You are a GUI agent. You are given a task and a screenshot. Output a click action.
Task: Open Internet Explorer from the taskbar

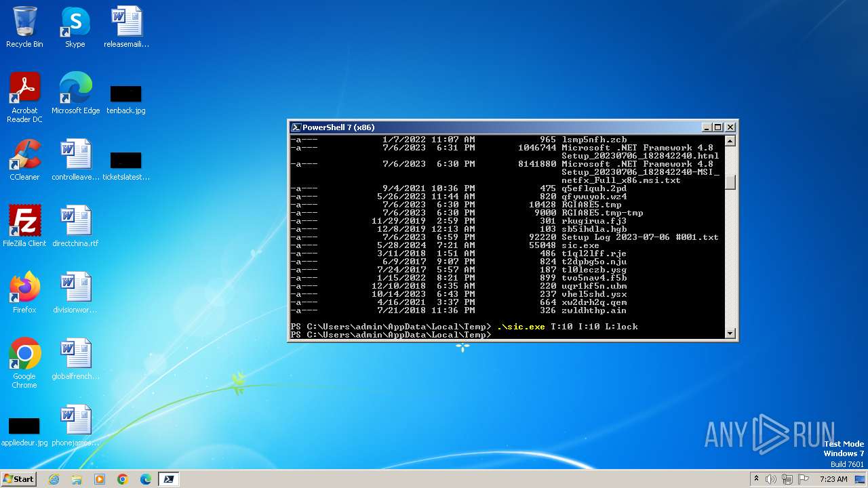pos(54,479)
